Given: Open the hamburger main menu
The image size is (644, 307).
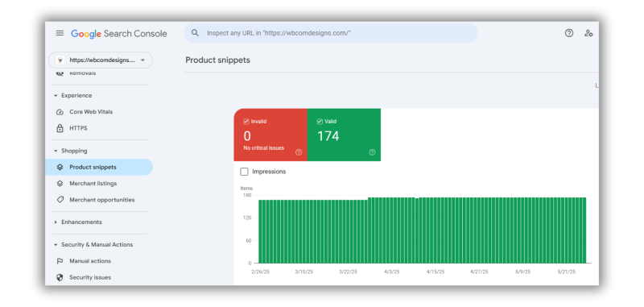Looking at the screenshot, I should coord(60,33).
